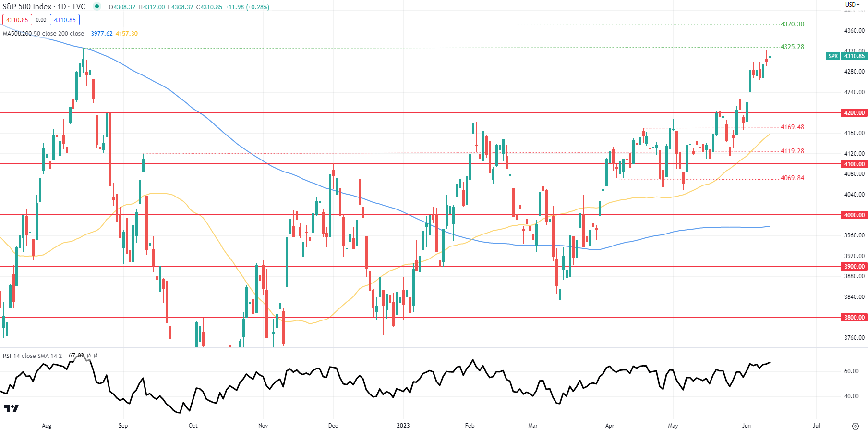
Task: Click the 3800.00 red price axis label
Action: 854,318
